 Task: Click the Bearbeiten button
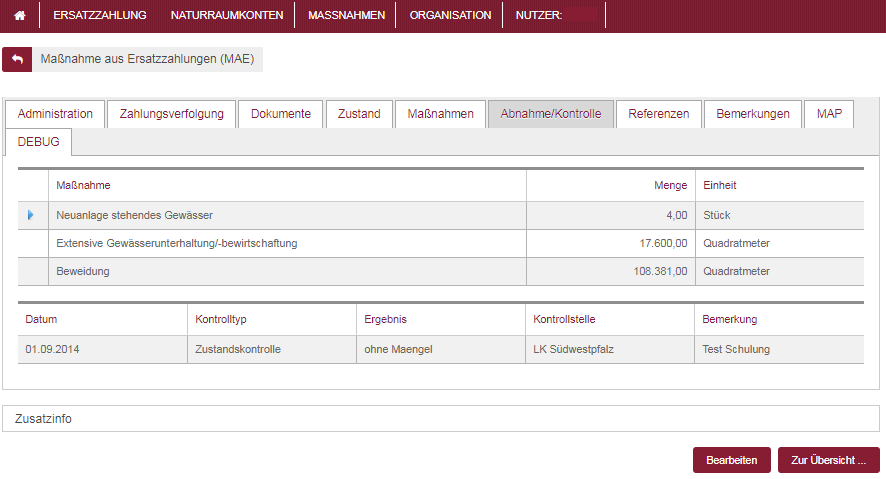point(732,460)
